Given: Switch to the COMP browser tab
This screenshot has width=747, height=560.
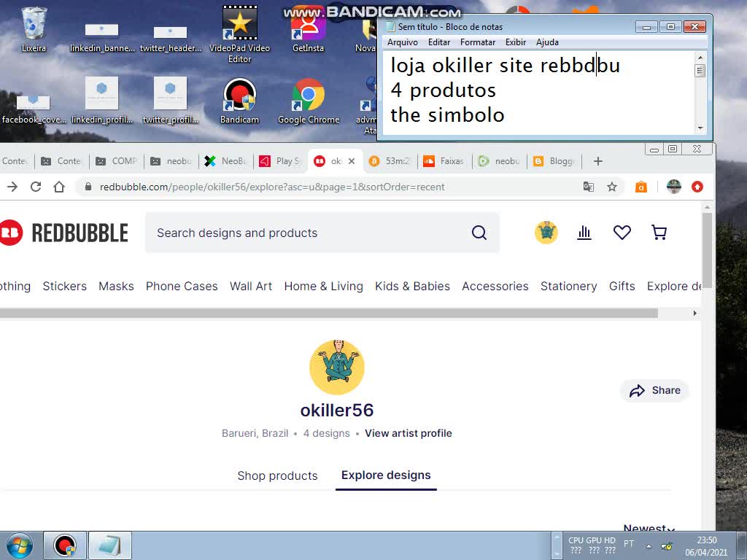Looking at the screenshot, I should [x=117, y=161].
